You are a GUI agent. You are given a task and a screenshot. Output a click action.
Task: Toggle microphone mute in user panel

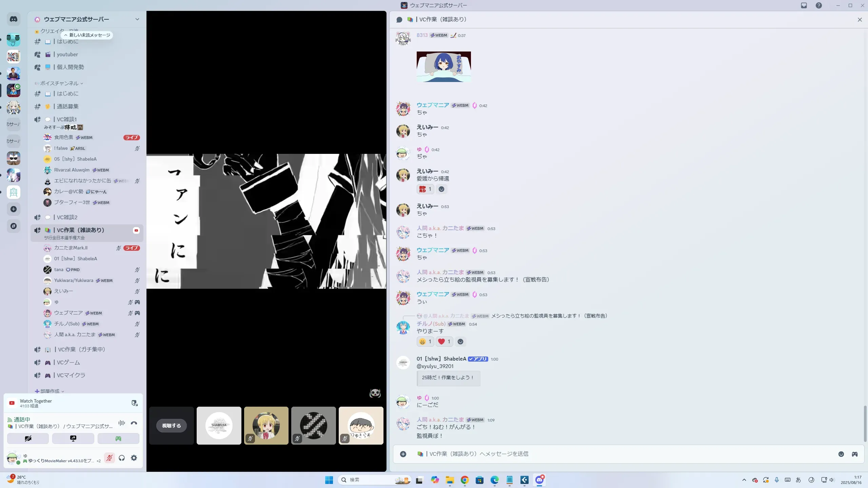[x=109, y=458]
